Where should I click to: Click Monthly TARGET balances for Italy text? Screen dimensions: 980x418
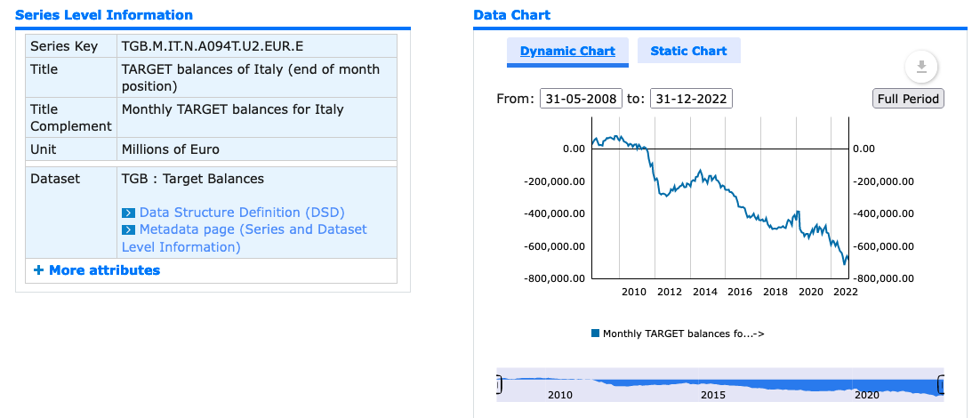tap(232, 109)
